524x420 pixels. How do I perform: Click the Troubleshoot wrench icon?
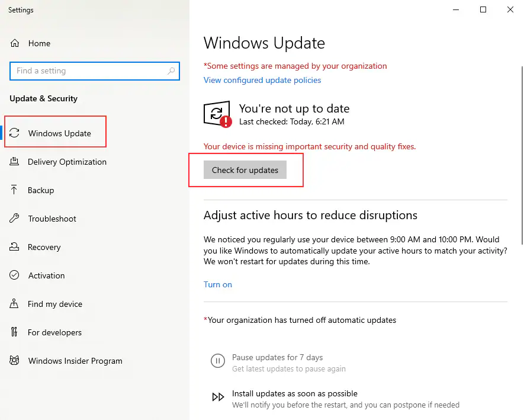click(14, 219)
